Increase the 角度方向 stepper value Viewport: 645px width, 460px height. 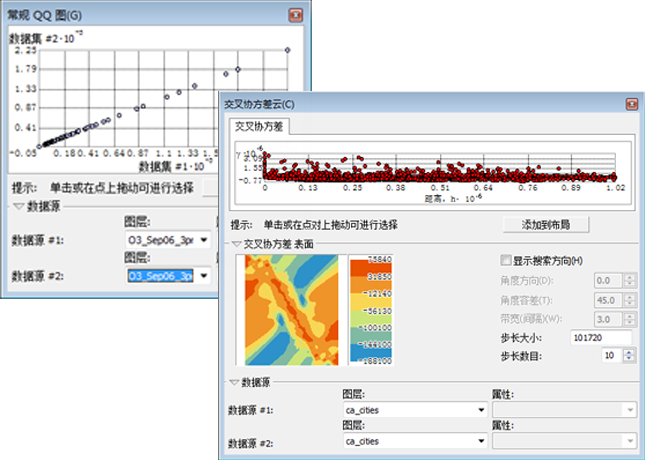pos(629,277)
